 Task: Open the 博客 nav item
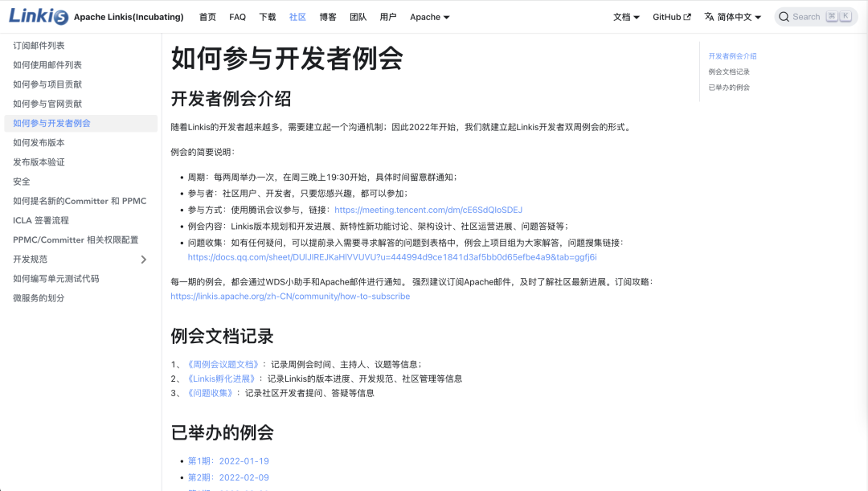point(328,17)
